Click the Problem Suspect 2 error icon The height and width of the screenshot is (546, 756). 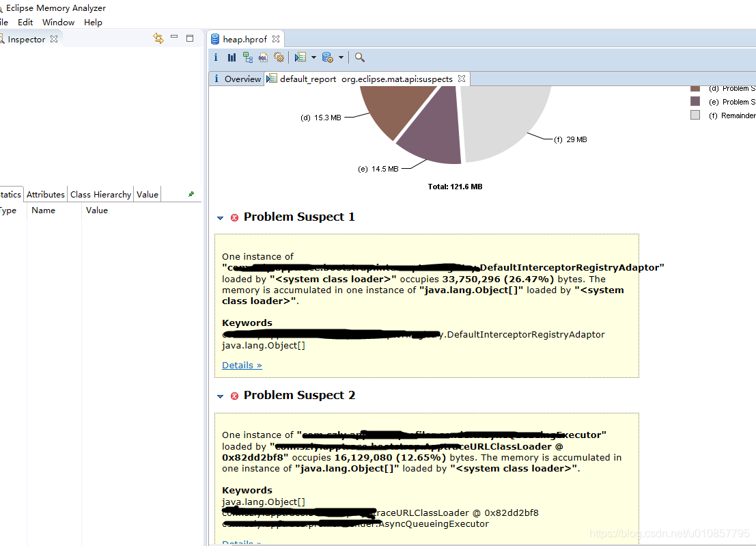[x=234, y=396]
